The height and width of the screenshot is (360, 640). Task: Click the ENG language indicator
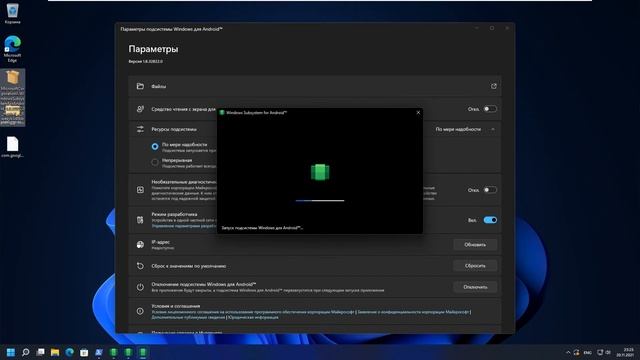click(588, 352)
